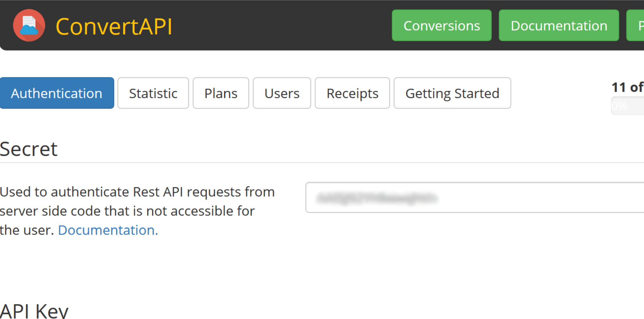
Task: Open the Receipts tab
Action: (352, 93)
